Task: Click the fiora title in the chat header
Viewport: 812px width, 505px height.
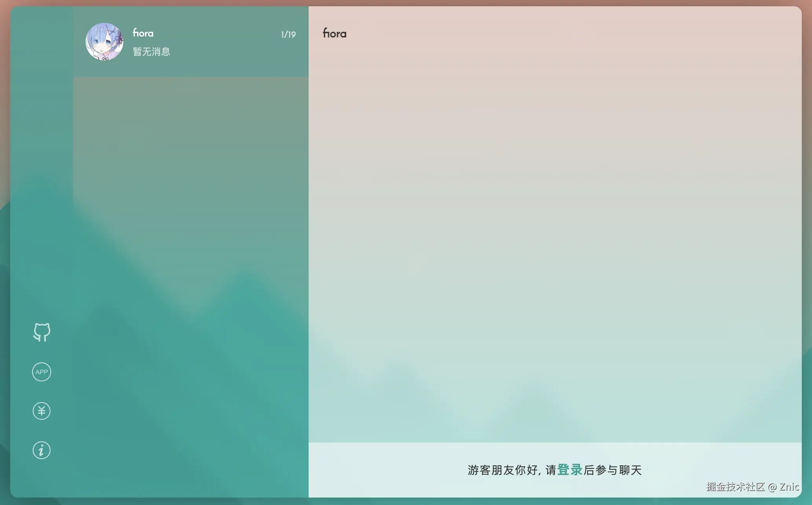Action: tap(335, 34)
